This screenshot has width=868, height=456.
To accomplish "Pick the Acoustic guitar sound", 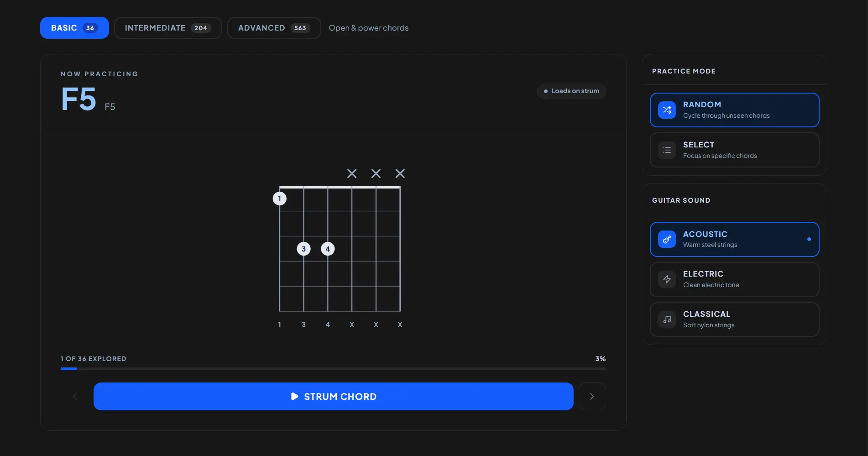I will (x=734, y=239).
